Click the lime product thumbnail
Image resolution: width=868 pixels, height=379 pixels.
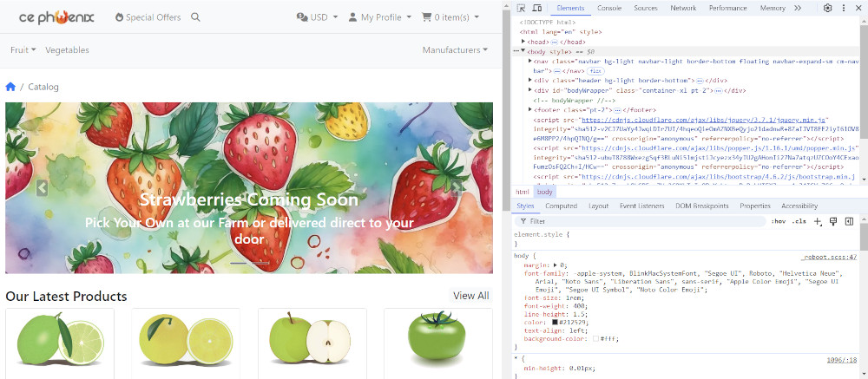[x=60, y=338]
